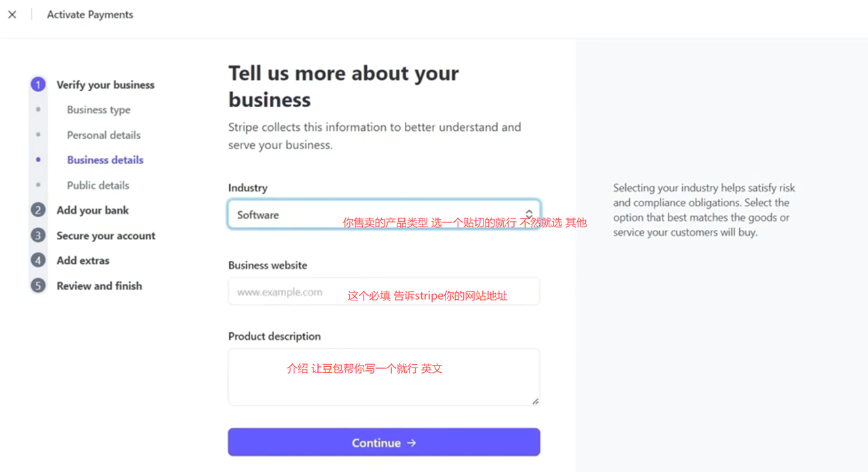Click the Industry dropdown chevron arrows
This screenshot has width=868, height=472.
529,214
